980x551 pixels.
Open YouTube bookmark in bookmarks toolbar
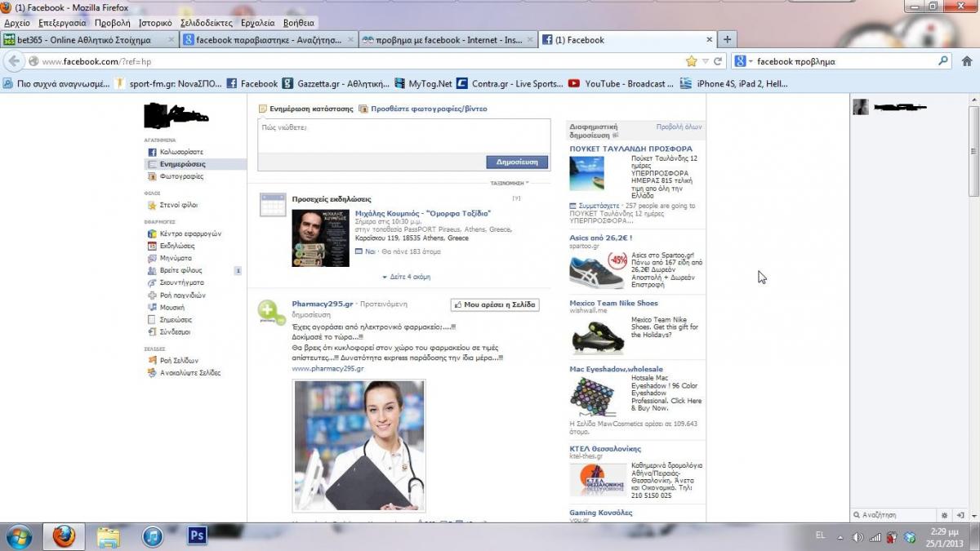pos(621,83)
